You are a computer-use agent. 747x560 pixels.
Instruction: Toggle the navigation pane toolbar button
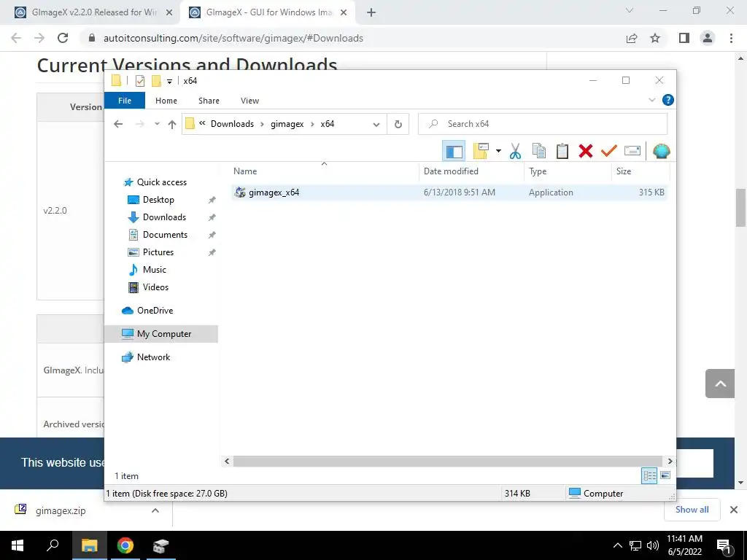[454, 152]
